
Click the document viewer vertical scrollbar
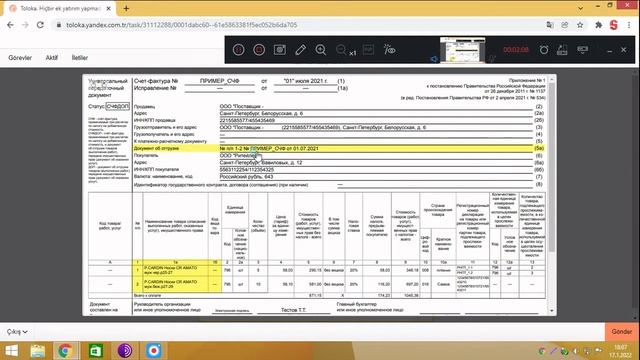(552, 167)
